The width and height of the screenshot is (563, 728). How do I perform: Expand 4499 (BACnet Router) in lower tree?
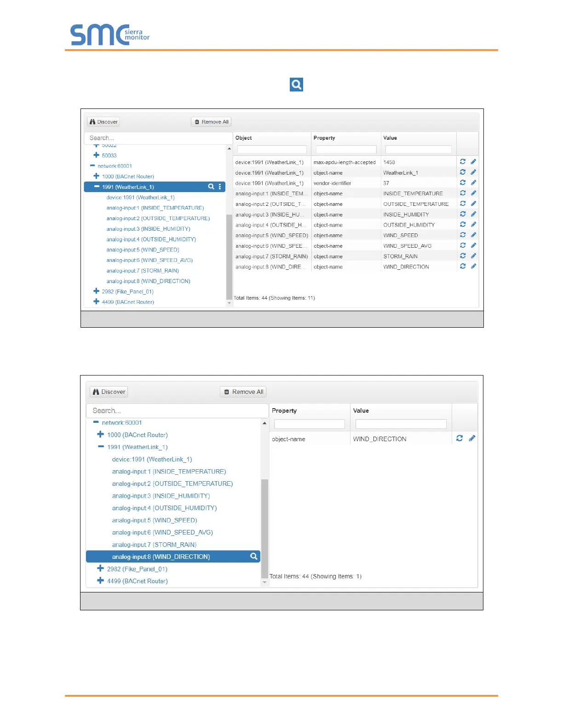coord(100,580)
